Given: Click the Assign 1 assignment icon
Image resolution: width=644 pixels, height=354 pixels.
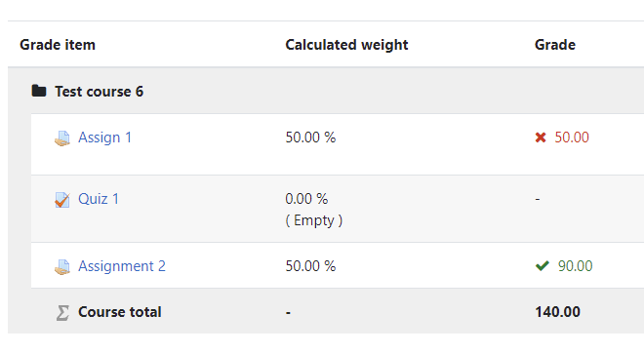Looking at the screenshot, I should [x=62, y=138].
